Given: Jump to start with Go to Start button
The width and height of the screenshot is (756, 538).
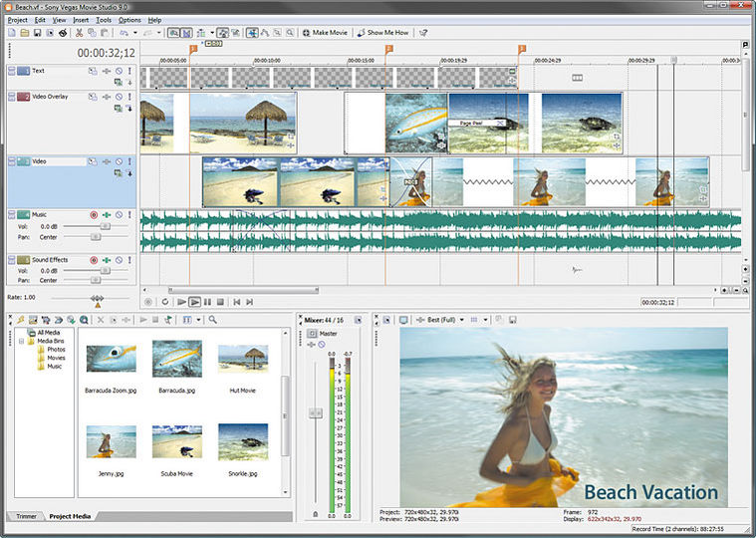Looking at the screenshot, I should [x=236, y=301].
